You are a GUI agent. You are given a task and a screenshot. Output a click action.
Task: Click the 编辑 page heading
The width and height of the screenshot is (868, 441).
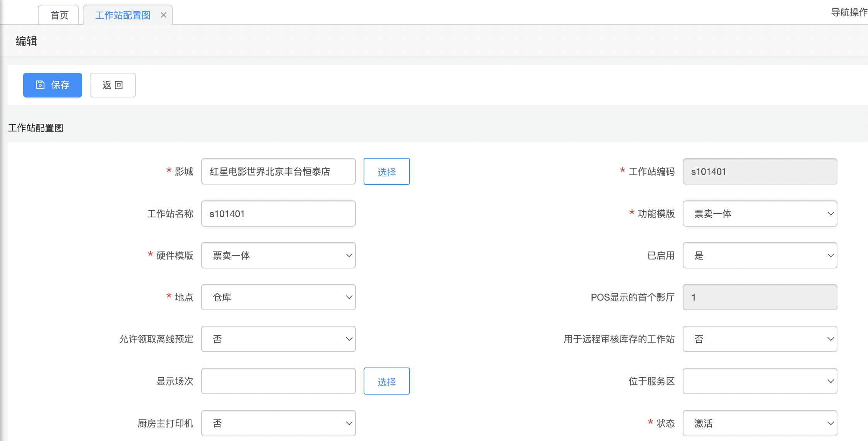tap(26, 41)
